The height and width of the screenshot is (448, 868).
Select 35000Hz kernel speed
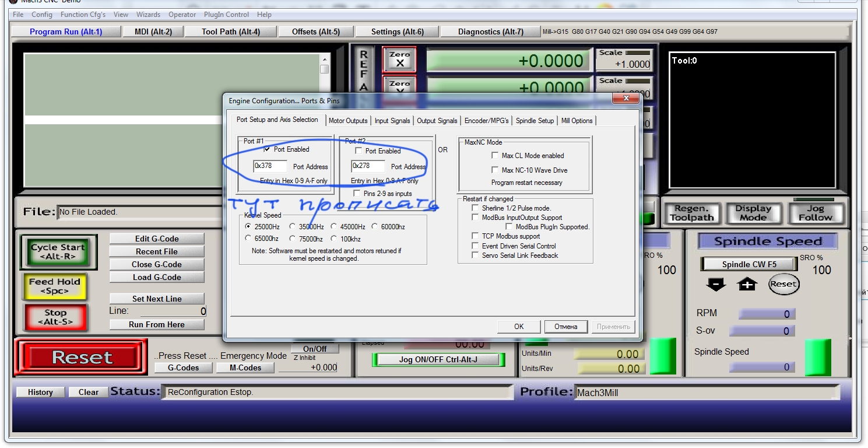click(x=293, y=227)
